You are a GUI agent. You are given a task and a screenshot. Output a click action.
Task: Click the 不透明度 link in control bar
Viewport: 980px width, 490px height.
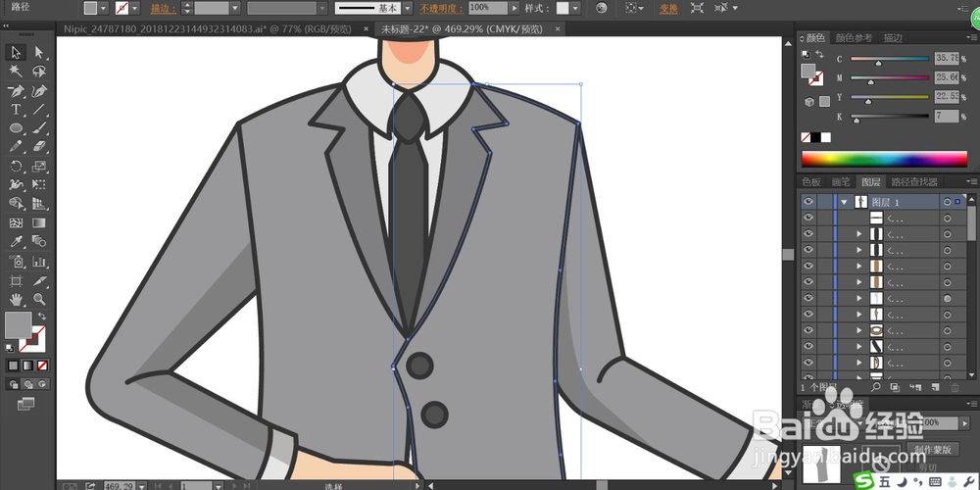[x=441, y=8]
